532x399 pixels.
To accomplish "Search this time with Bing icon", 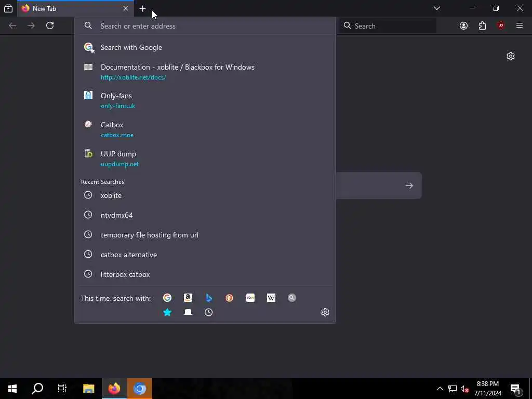I will tap(209, 298).
